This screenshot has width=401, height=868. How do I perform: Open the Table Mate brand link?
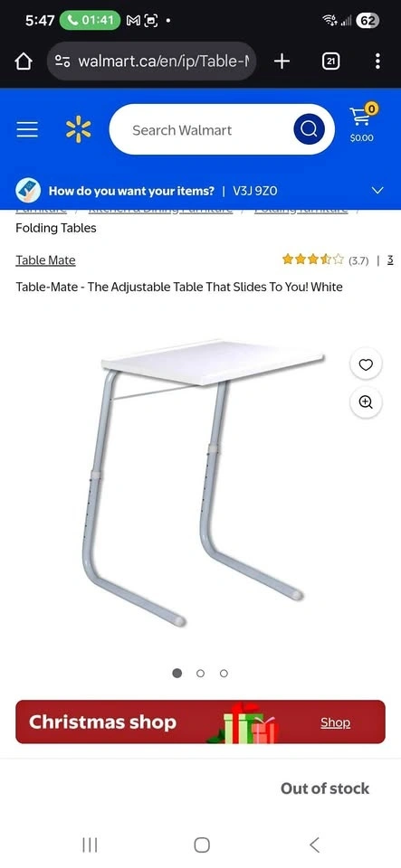[45, 260]
